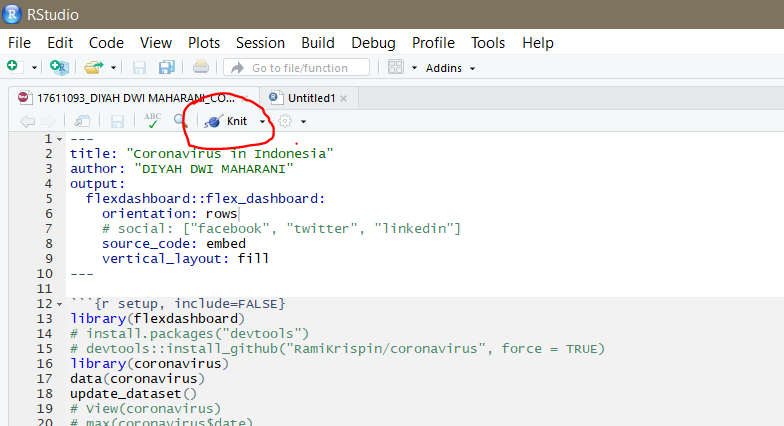Open the Tools menu
The image size is (784, 426).
(488, 43)
